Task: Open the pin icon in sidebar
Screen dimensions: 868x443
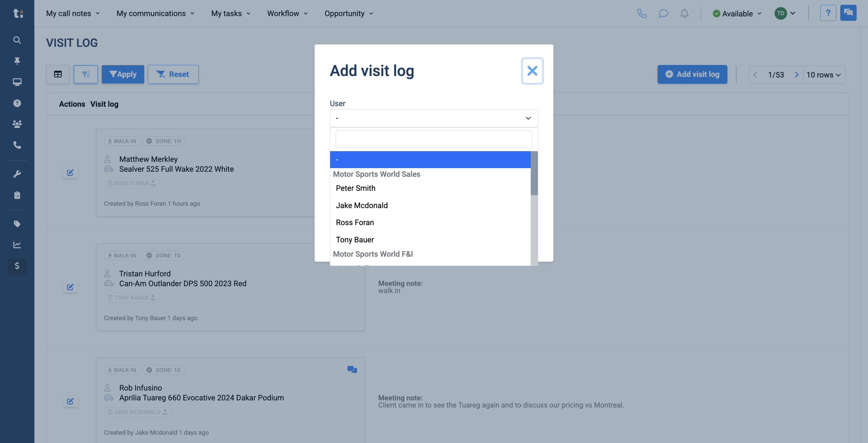Action: [17, 61]
